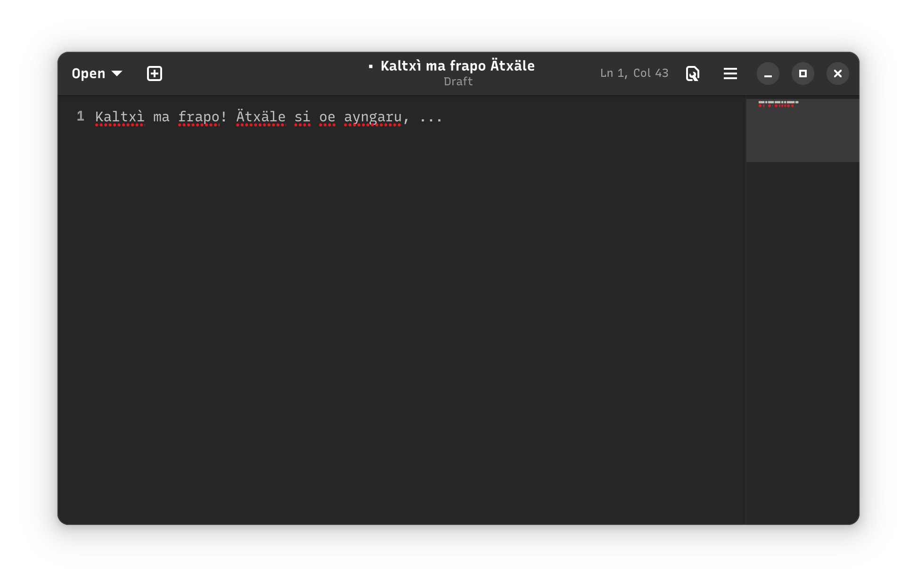Click the Ln 1, Col 43 position indicator

pyautogui.click(x=634, y=73)
